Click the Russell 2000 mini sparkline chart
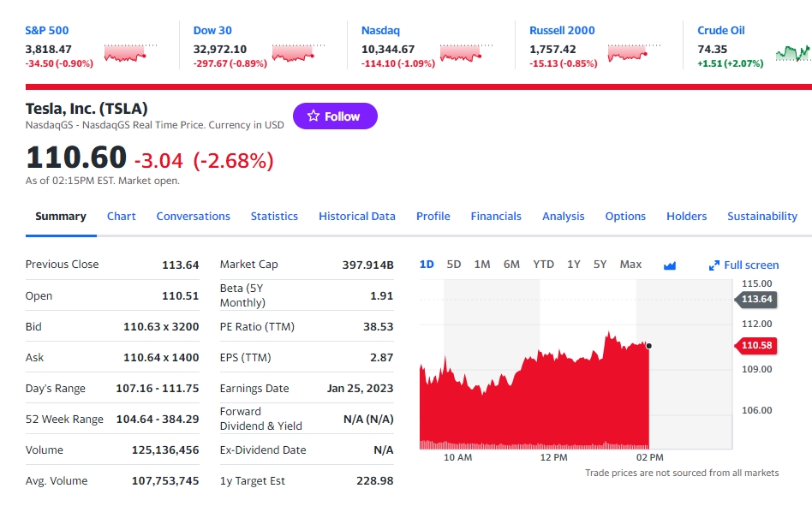Viewport: 812px width, 524px height. (x=634, y=53)
